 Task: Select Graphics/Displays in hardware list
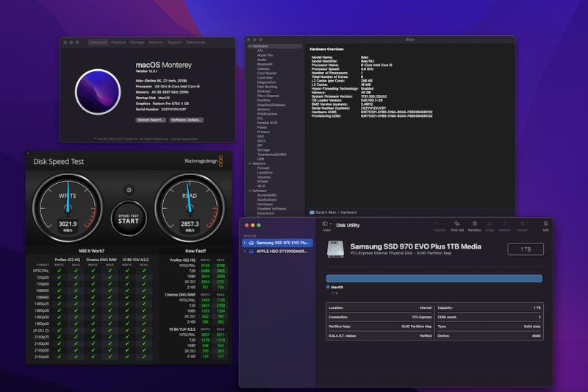[271, 104]
